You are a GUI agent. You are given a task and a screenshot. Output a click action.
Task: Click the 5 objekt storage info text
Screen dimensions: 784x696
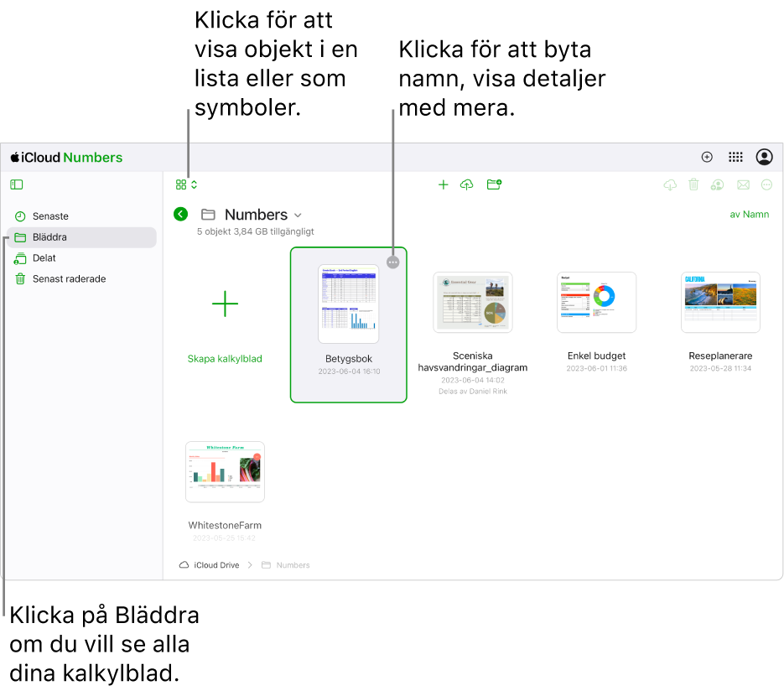point(256,231)
